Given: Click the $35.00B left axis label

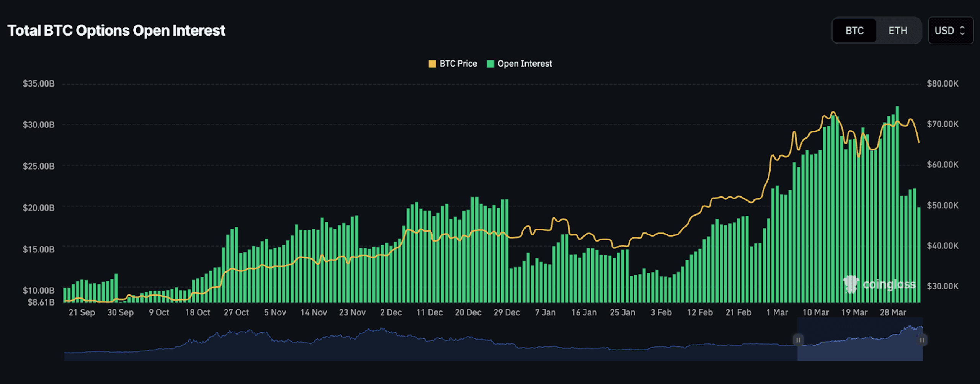Looking at the screenshot, I should pos(39,83).
